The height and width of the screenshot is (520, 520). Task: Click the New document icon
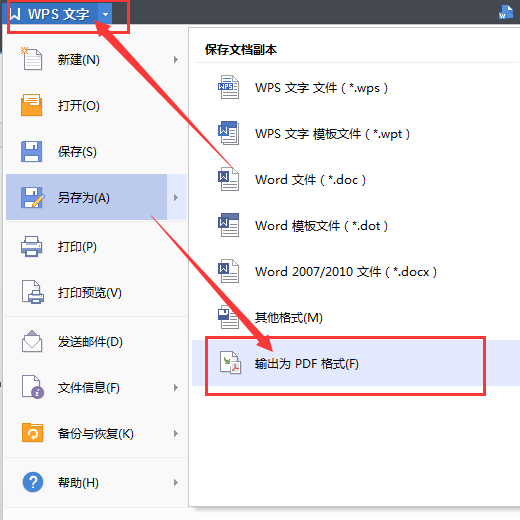pos(32,59)
